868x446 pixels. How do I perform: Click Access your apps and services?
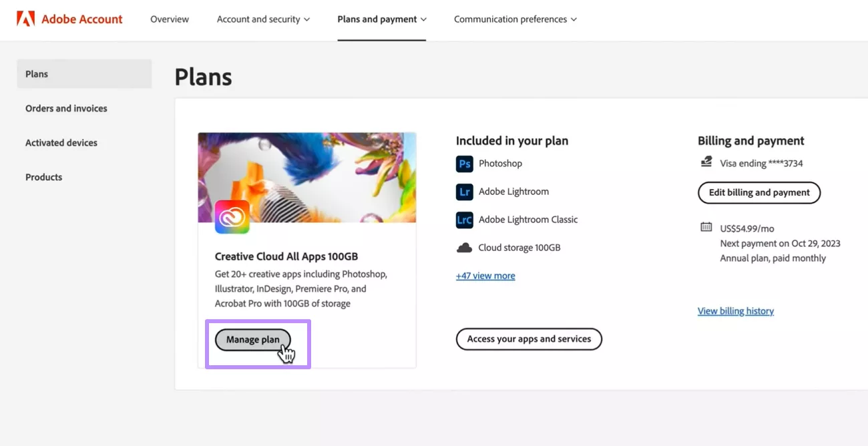pos(528,339)
